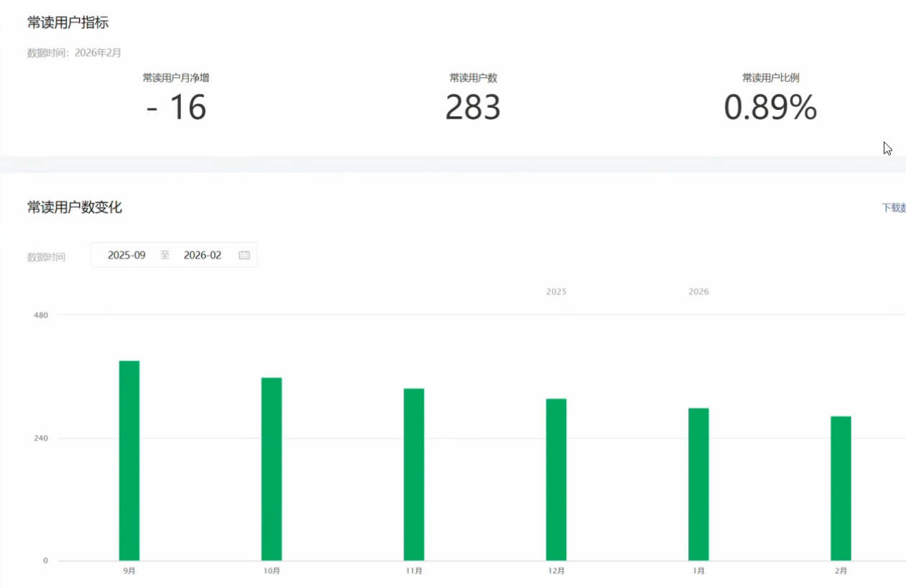Select the 2025-09 start date field
Viewport: 906px width, 588px height.
tap(126, 255)
